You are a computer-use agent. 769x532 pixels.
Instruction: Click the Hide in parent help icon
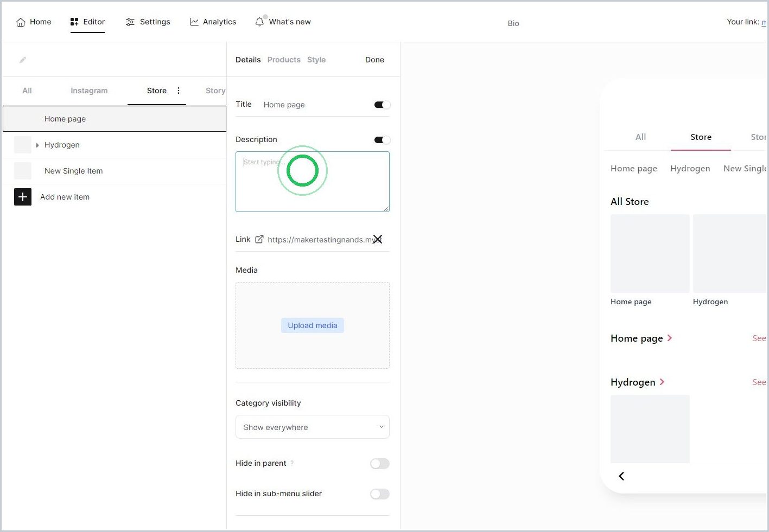(292, 463)
